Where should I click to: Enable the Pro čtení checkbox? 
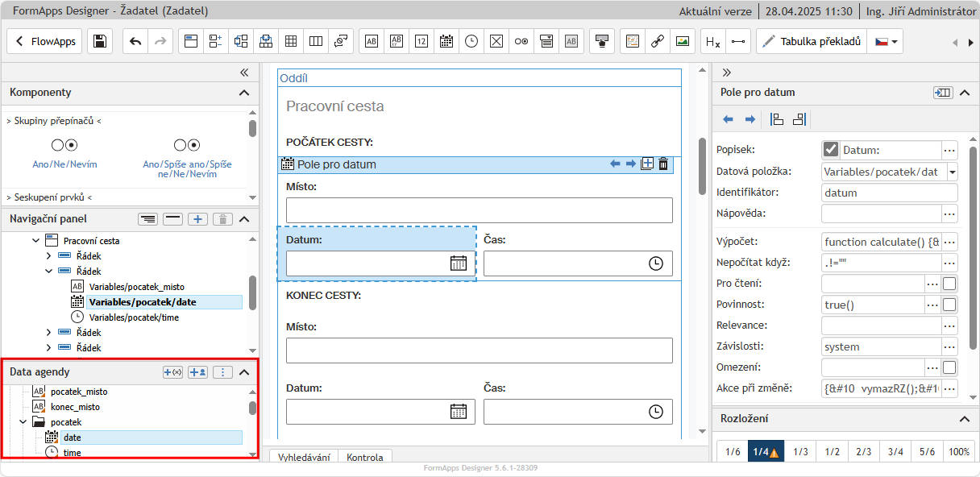click(x=949, y=284)
